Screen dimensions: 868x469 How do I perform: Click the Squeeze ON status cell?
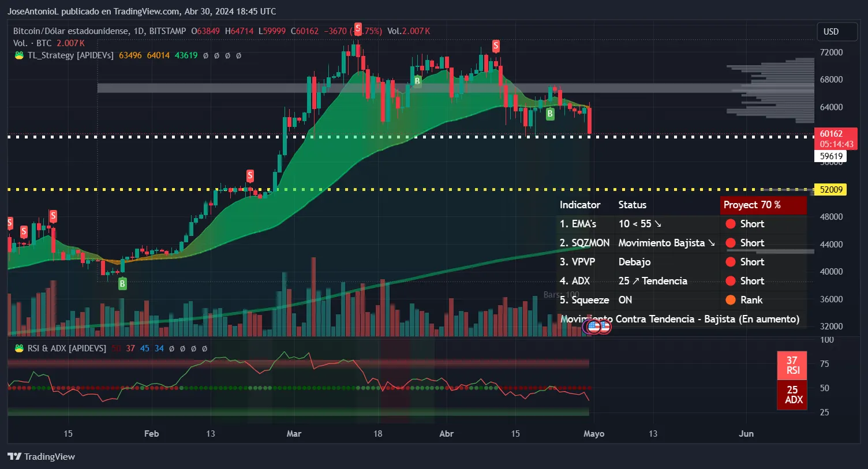(x=625, y=300)
